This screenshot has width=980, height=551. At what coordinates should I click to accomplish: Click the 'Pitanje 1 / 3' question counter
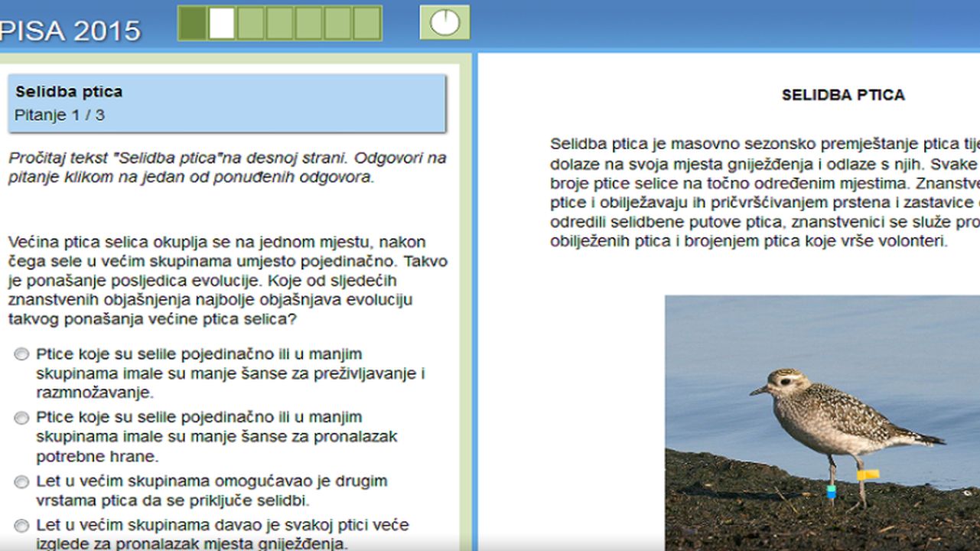tap(60, 116)
